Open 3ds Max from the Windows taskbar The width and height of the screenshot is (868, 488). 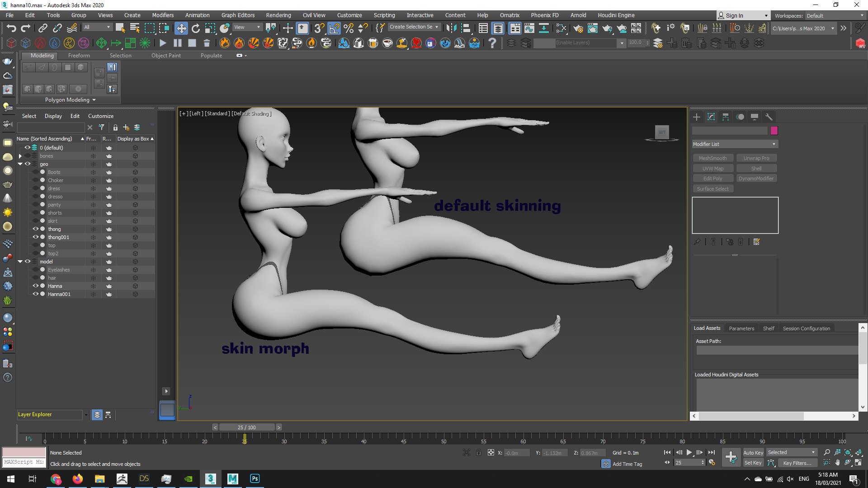point(211,479)
